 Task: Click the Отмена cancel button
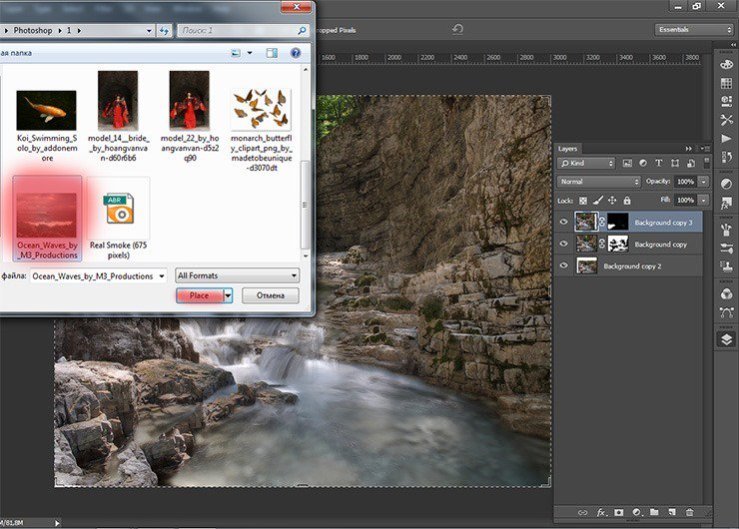270,295
